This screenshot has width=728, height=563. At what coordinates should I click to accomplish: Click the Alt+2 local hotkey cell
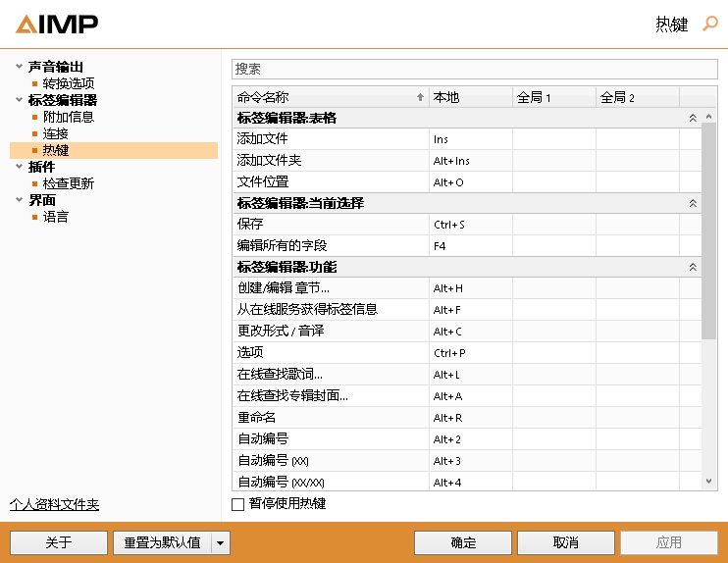click(x=471, y=439)
